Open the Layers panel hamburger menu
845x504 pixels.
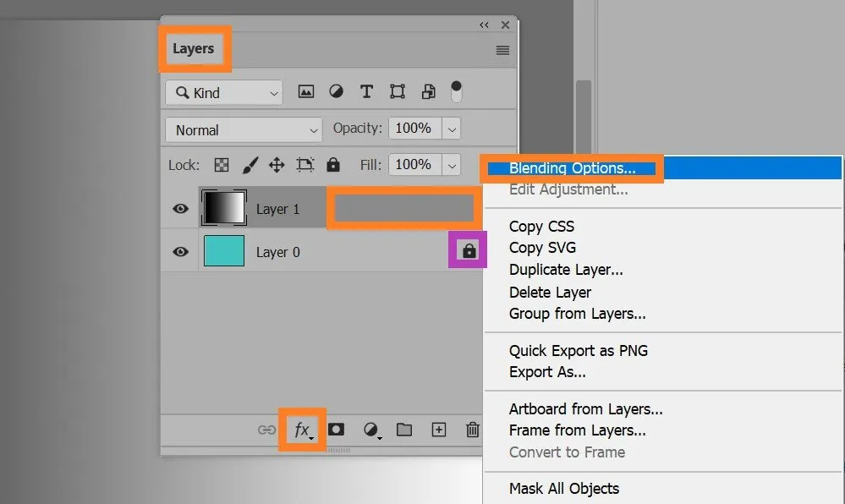point(502,50)
